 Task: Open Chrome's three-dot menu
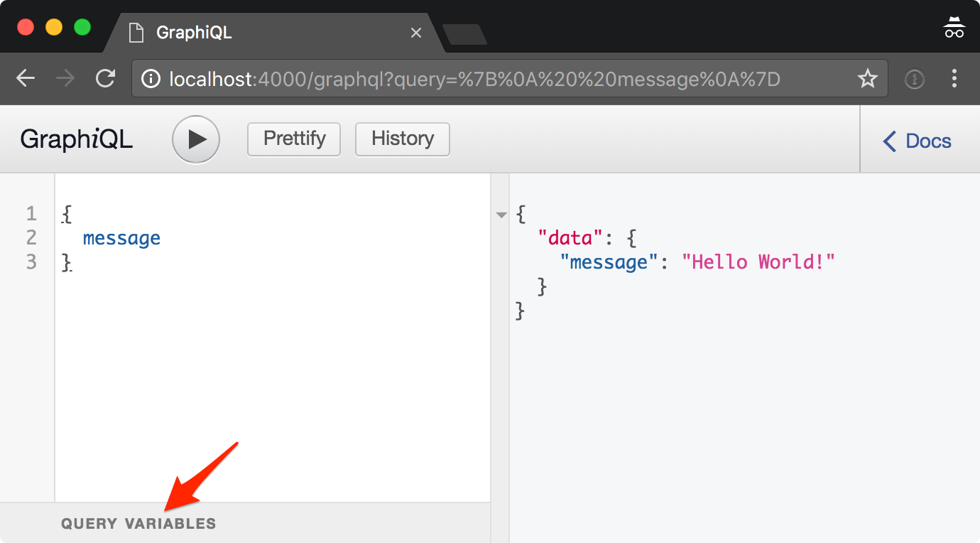coord(954,78)
